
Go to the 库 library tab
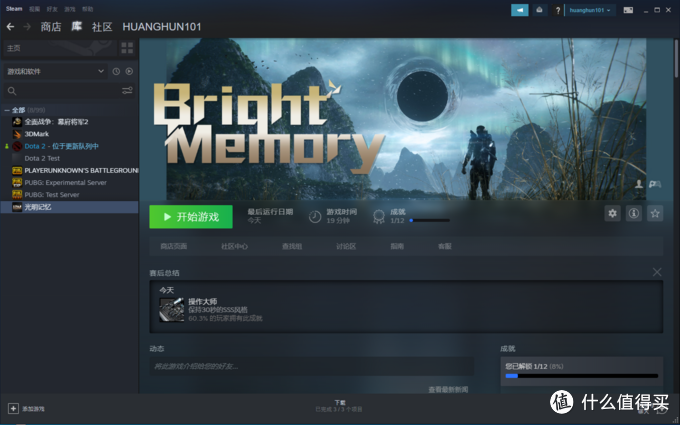[x=77, y=26]
